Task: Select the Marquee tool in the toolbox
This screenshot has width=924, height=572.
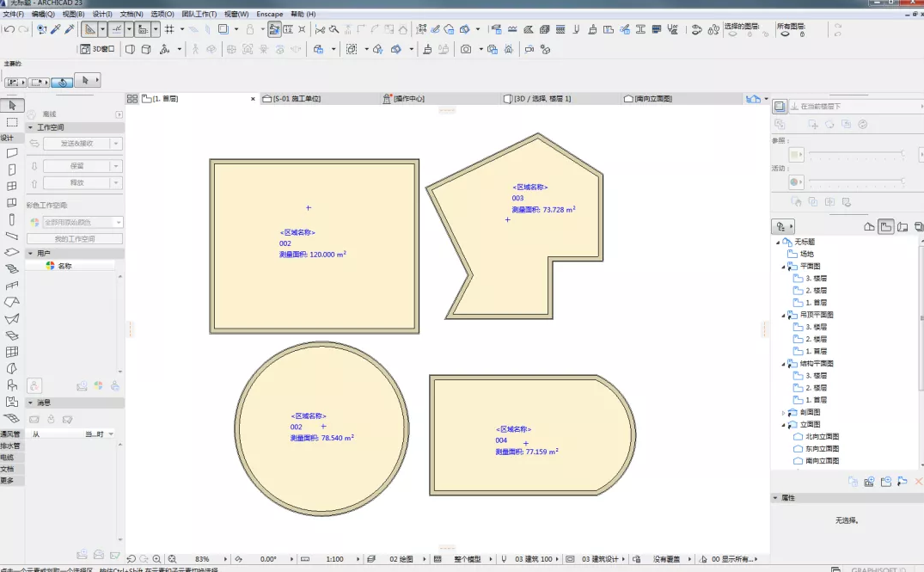Action: [12, 122]
